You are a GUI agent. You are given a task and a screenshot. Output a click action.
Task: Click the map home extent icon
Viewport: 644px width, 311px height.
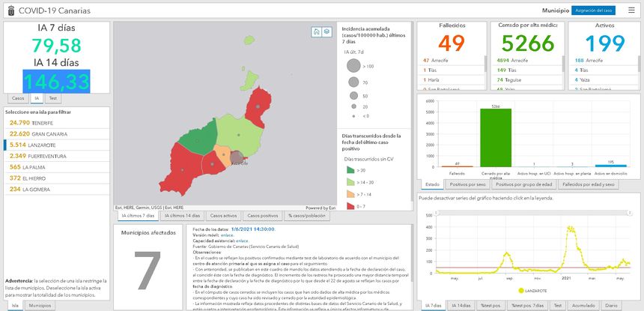317,31
